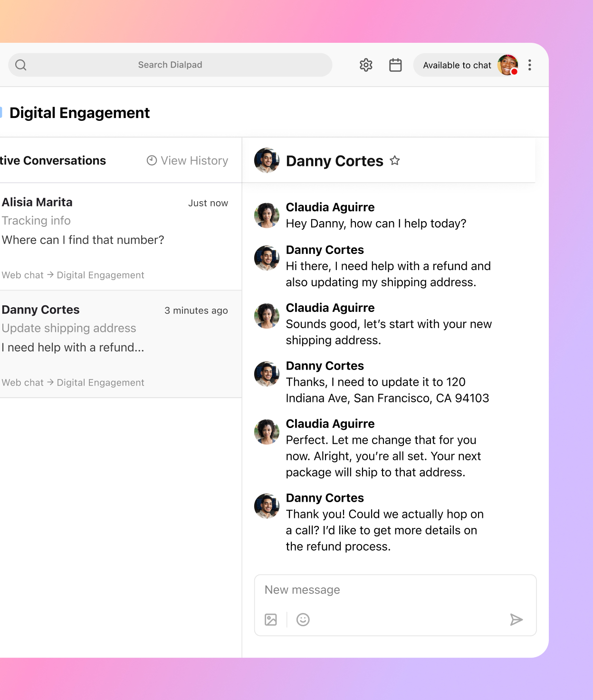Viewport: 593px width, 700px height.
Task: Click the Active Conversations heading
Action: [x=53, y=161]
